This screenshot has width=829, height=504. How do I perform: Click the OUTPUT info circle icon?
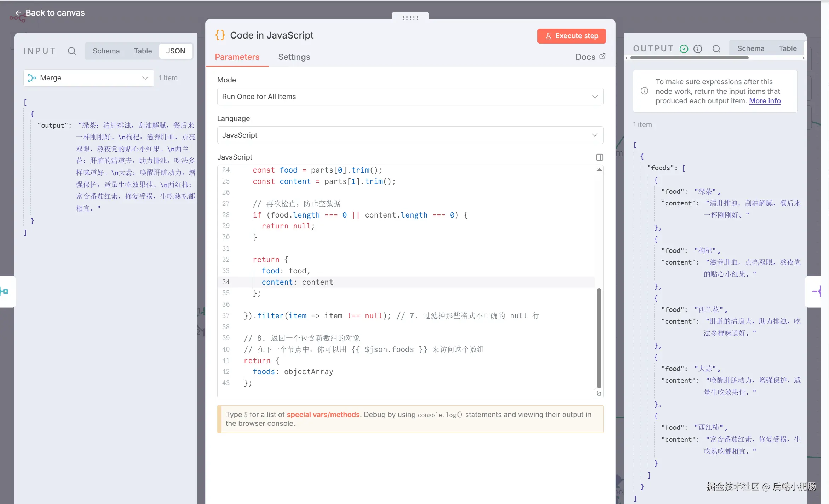pyautogui.click(x=698, y=49)
